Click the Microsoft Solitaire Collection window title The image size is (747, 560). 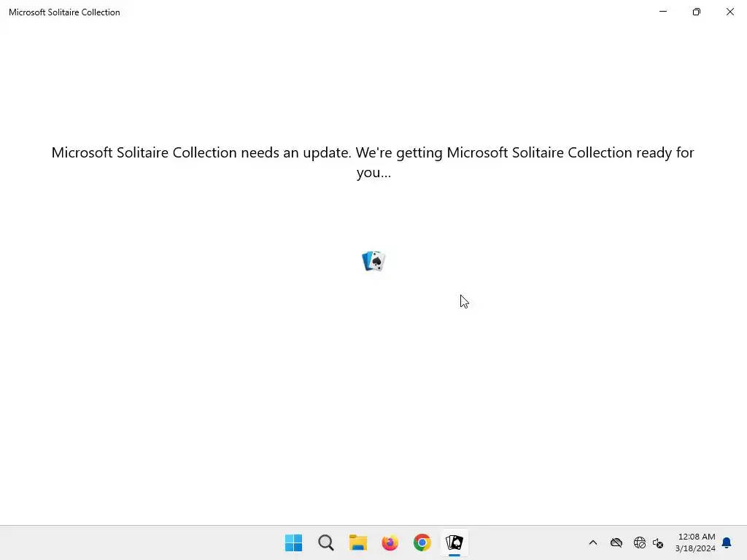pos(64,12)
